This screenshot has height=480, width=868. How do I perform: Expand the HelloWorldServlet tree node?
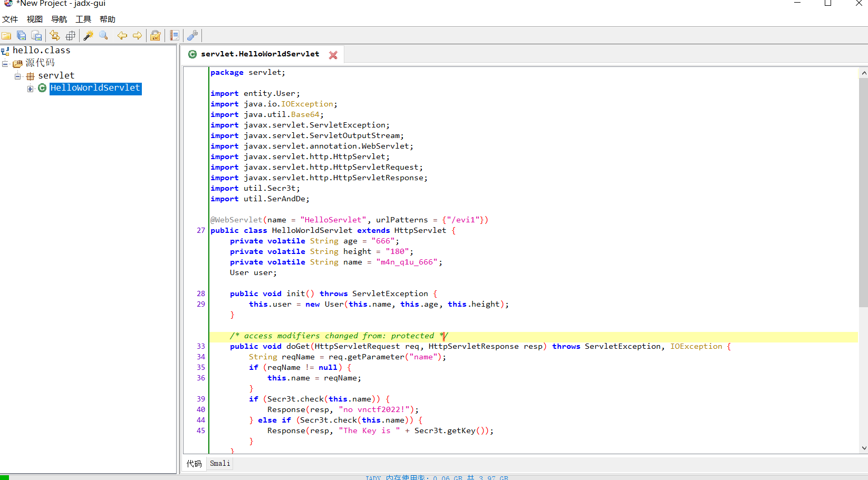tap(30, 89)
